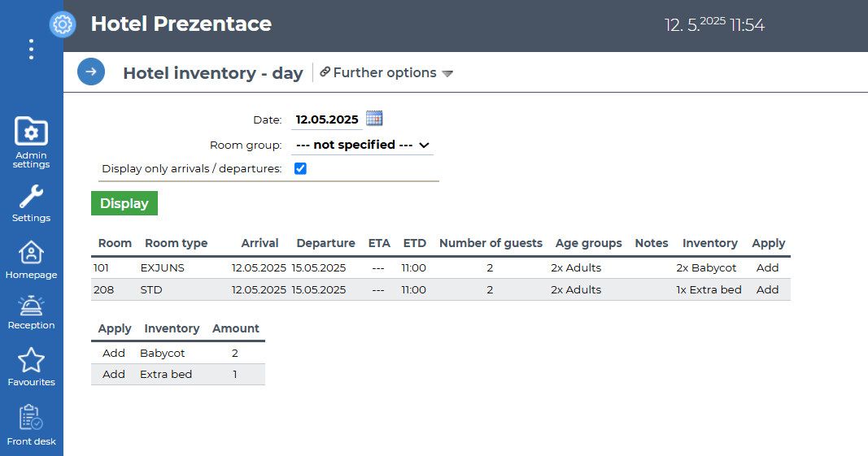The height and width of the screenshot is (456, 868).
Task: Click Add for room 101 Babycot
Action: click(767, 267)
